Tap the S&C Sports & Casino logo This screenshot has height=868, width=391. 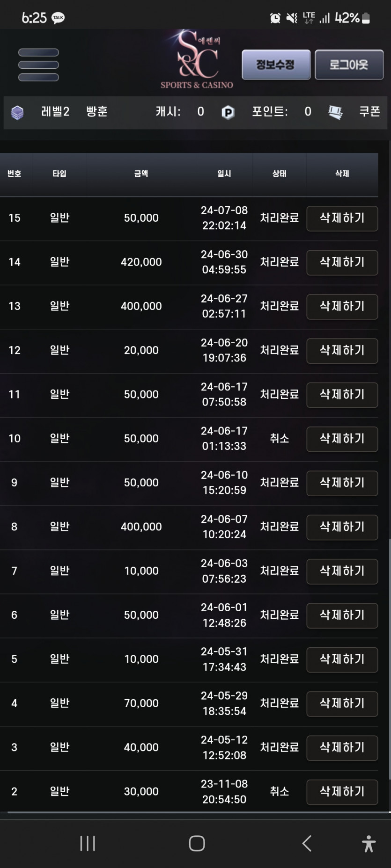click(197, 59)
